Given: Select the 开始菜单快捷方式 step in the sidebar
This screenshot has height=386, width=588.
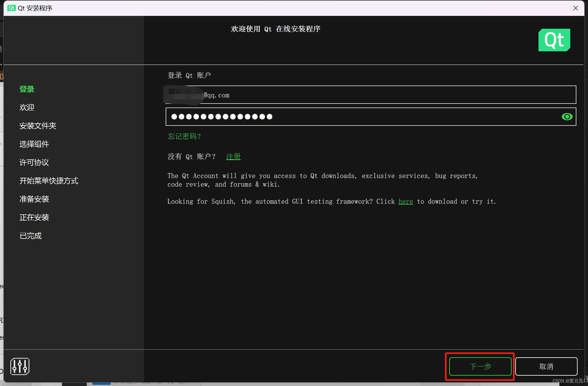Looking at the screenshot, I should point(49,181).
